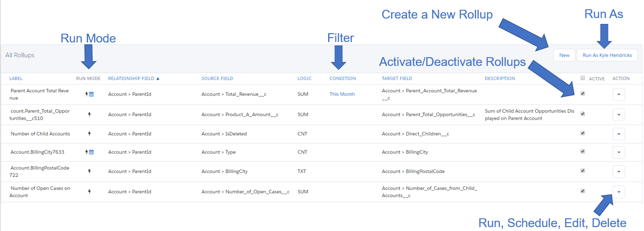Uncheck Active for Parent Account Total Revenue
This screenshot has height=231, width=644.
click(x=583, y=93)
